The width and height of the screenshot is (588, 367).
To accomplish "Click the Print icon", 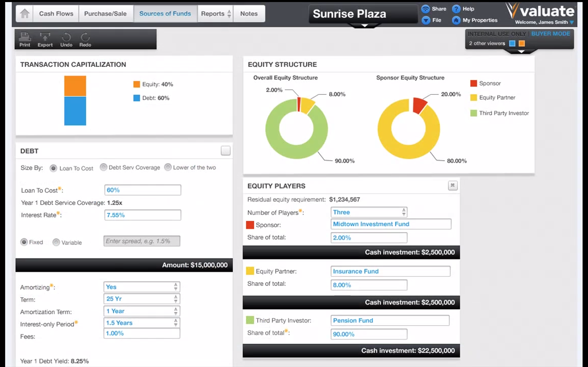I will click(x=25, y=36).
